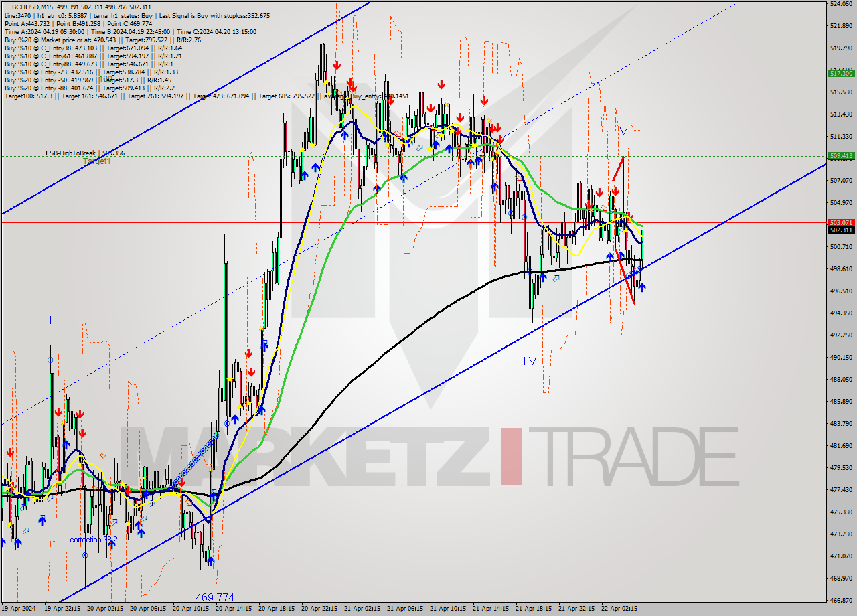
Task: Click price axis value 496.510
Action: coord(840,291)
